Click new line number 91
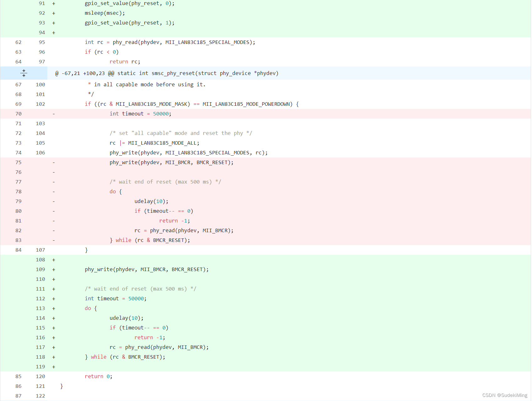The height and width of the screenshot is (401, 532). click(x=42, y=3)
